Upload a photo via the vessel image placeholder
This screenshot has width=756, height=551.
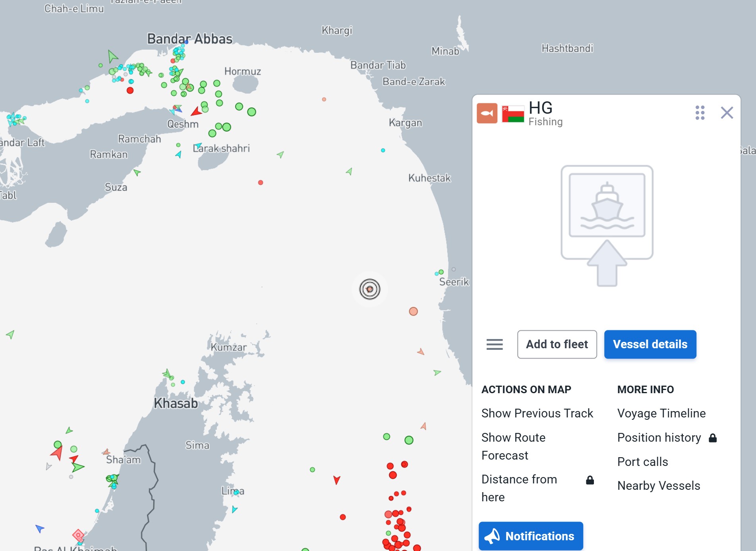point(607,225)
